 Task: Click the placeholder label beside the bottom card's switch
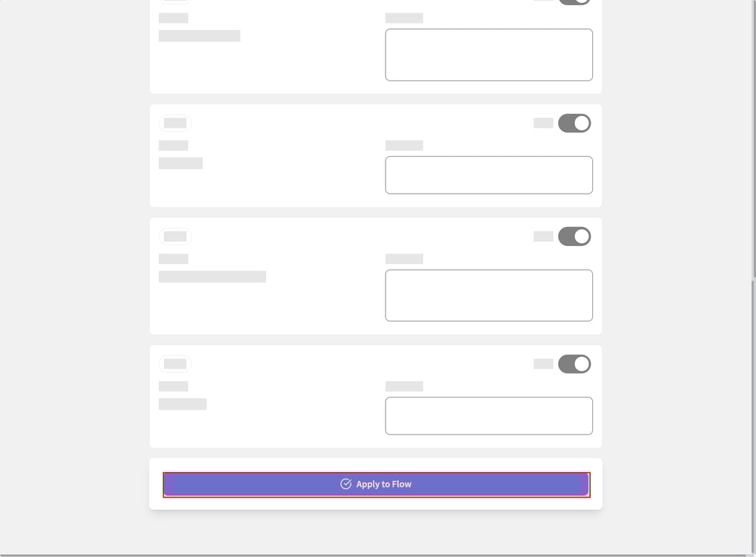pos(543,364)
